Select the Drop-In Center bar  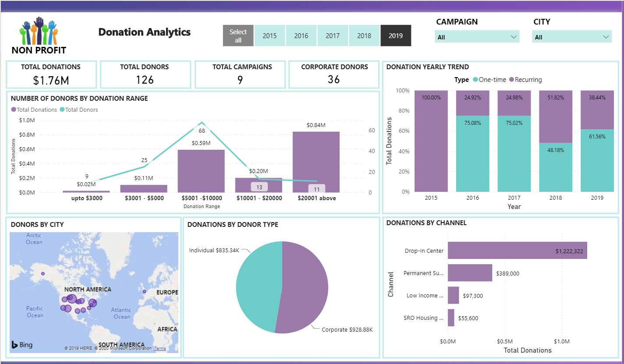tap(517, 251)
